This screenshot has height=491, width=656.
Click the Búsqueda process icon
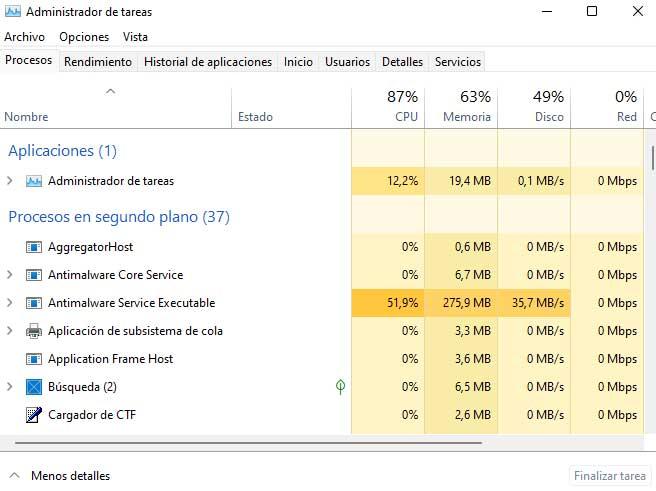[34, 387]
